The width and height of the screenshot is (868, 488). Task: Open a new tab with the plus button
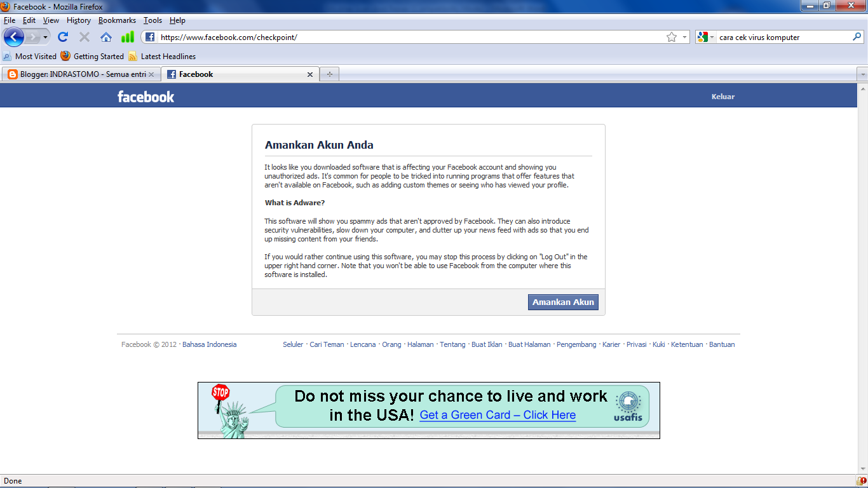(x=329, y=74)
